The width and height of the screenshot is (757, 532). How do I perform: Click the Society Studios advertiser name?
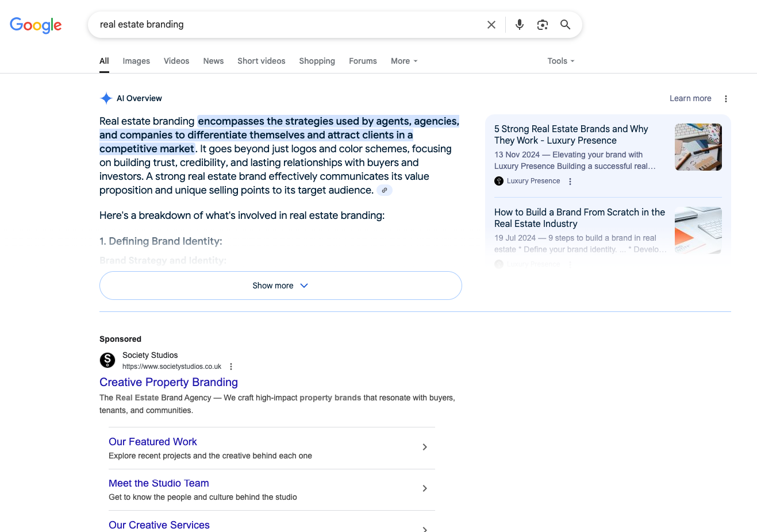[x=150, y=355]
